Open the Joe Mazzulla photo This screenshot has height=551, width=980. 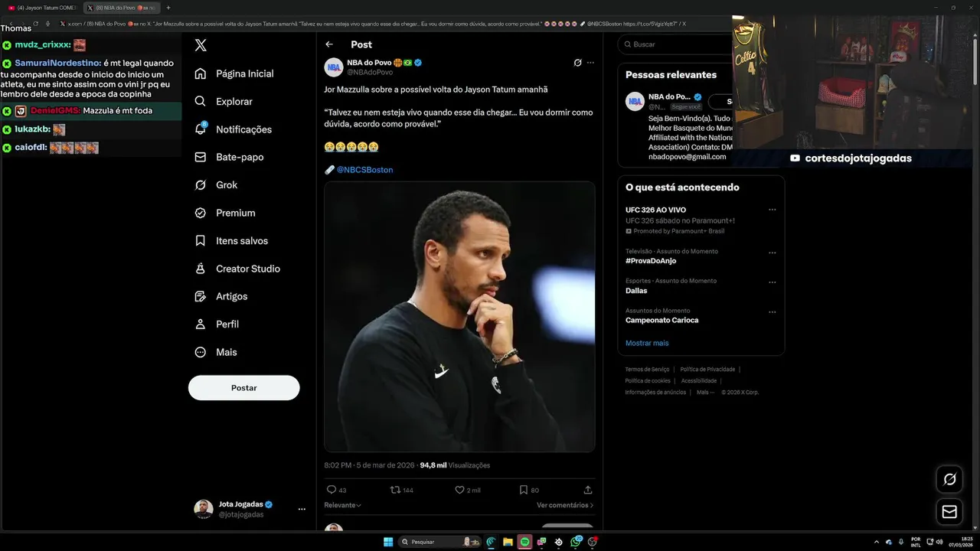point(459,317)
